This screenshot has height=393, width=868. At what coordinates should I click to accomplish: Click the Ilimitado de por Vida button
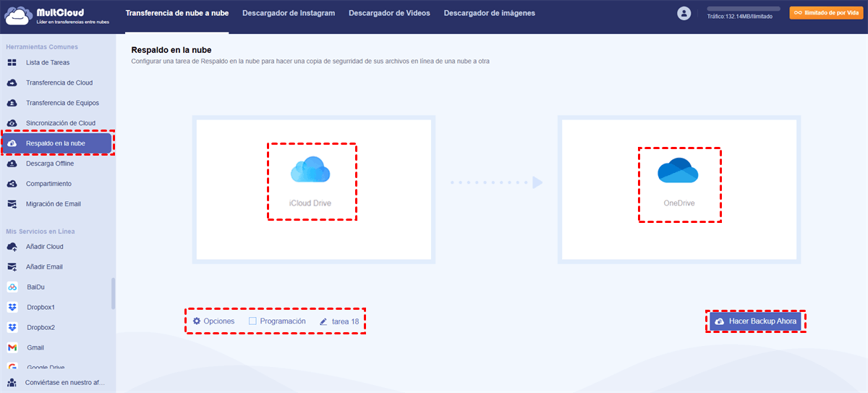826,12
